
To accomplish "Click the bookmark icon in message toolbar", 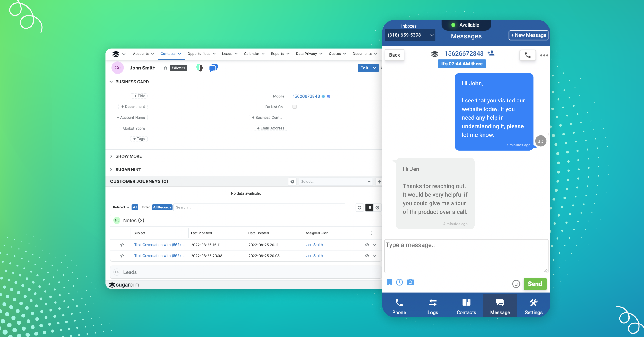I will [390, 282].
